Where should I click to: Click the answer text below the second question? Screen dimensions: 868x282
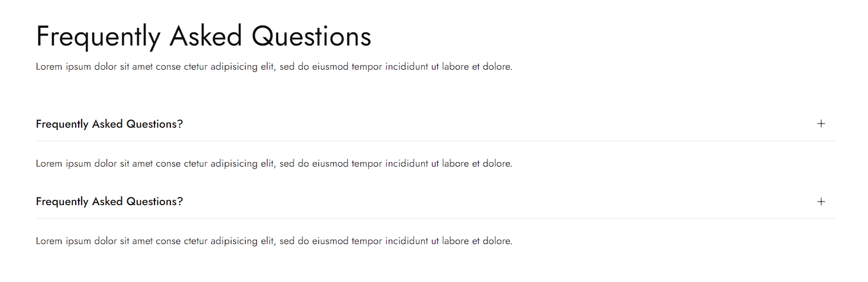[x=274, y=241]
